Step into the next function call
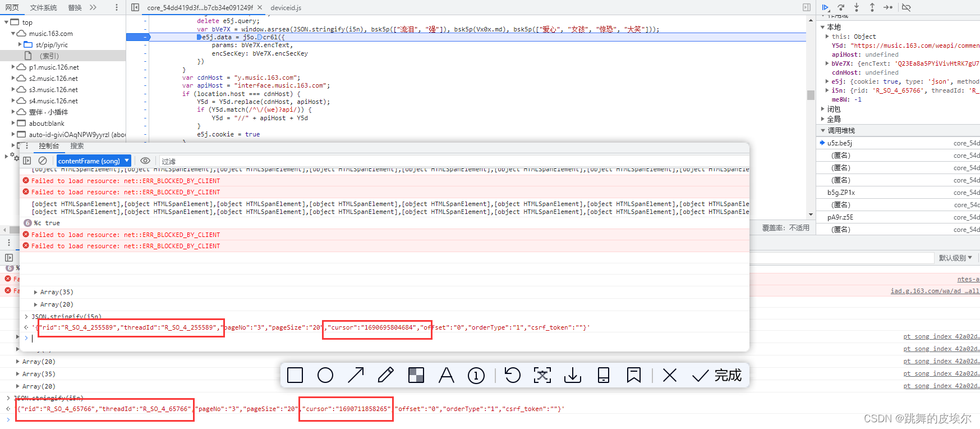Image resolution: width=980 pixels, height=429 pixels. tap(857, 7)
